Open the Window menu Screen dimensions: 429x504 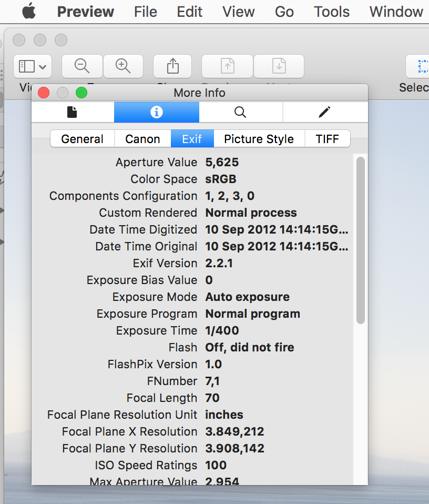(x=396, y=12)
